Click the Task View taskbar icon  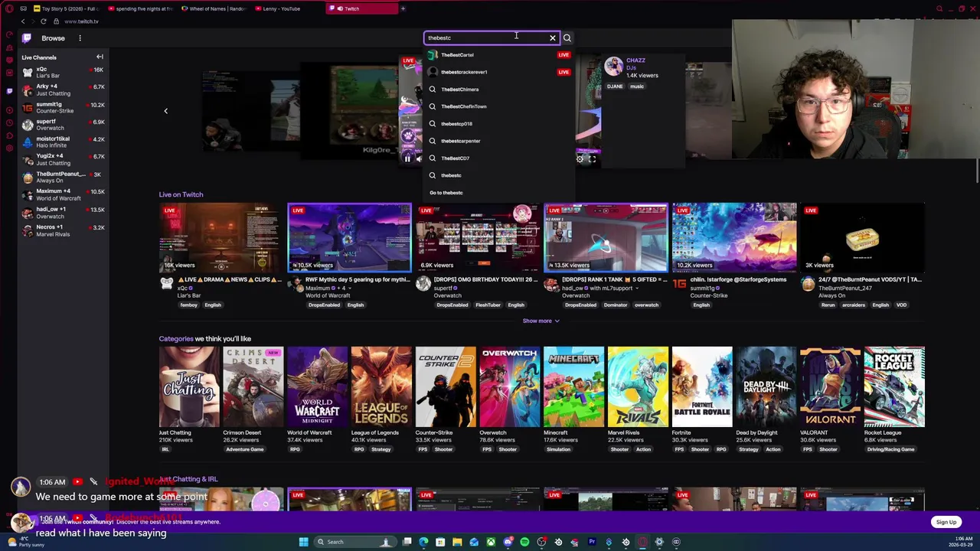click(407, 542)
